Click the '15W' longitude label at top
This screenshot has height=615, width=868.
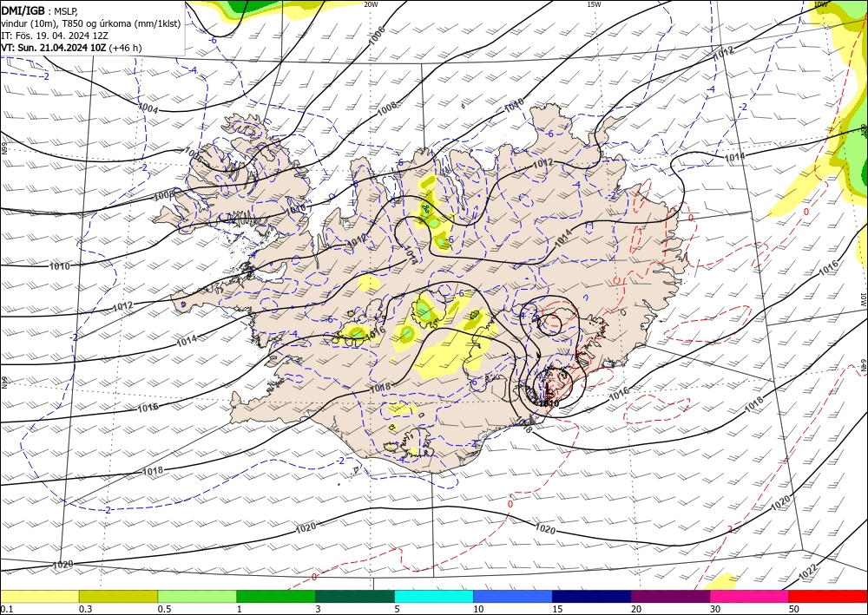(x=594, y=4)
